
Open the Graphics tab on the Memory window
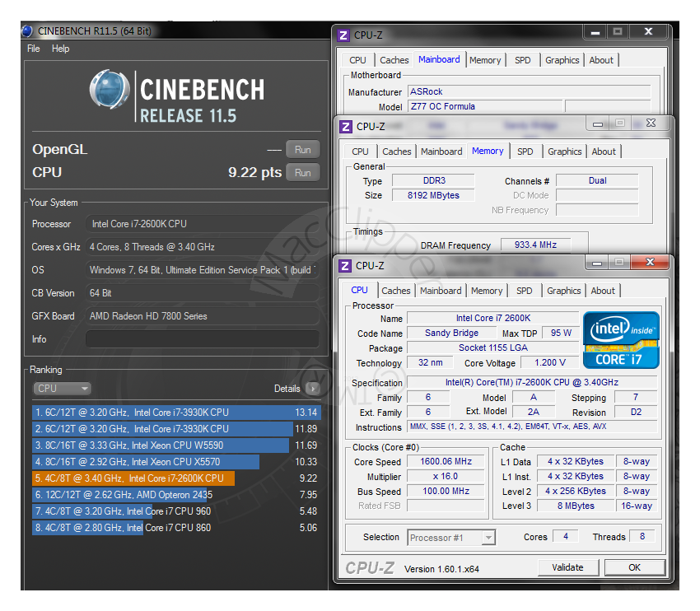(564, 151)
